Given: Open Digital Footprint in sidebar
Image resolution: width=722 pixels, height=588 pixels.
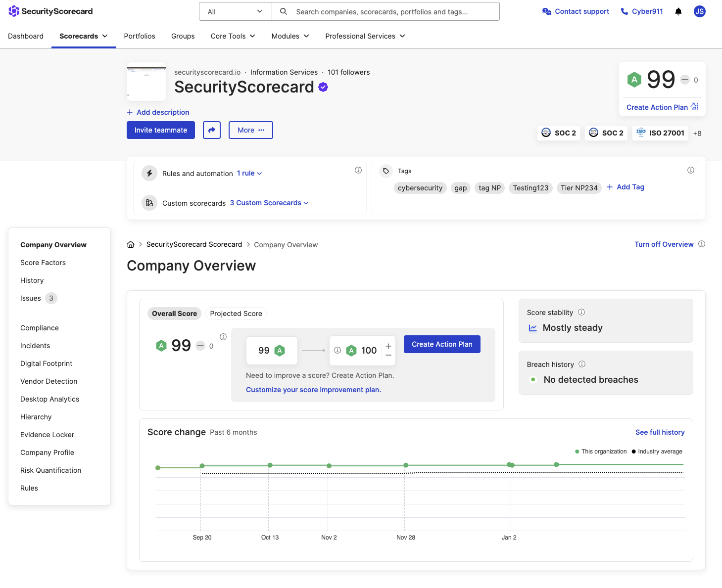Looking at the screenshot, I should [x=47, y=363].
